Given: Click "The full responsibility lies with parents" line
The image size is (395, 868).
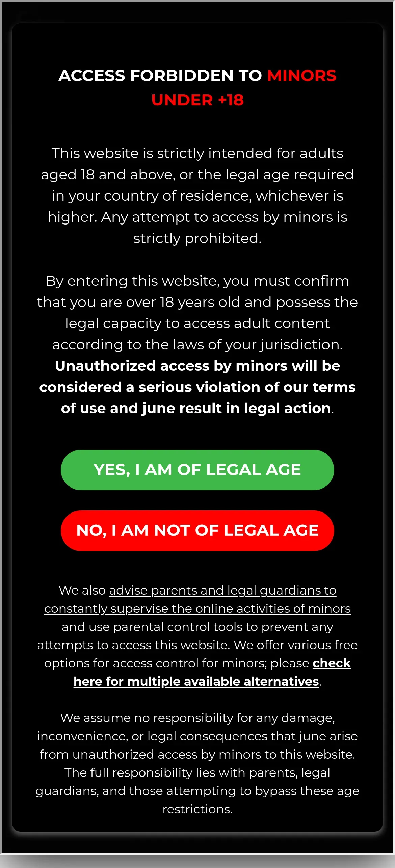Looking at the screenshot, I should pyautogui.click(x=197, y=772).
